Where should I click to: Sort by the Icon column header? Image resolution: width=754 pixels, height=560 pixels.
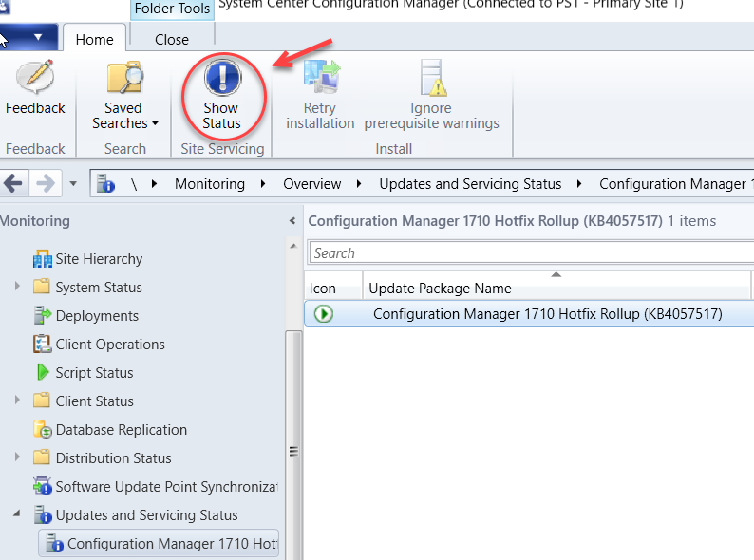coord(332,288)
